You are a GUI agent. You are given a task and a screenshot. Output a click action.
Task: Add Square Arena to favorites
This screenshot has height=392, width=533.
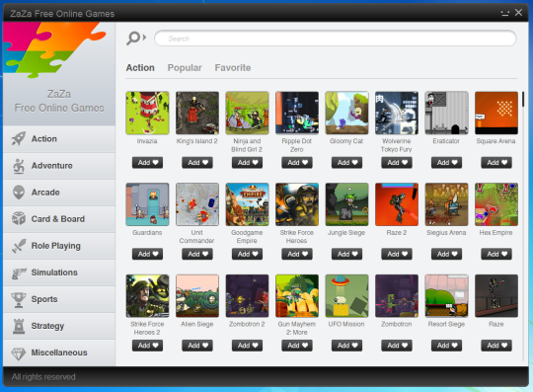496,163
